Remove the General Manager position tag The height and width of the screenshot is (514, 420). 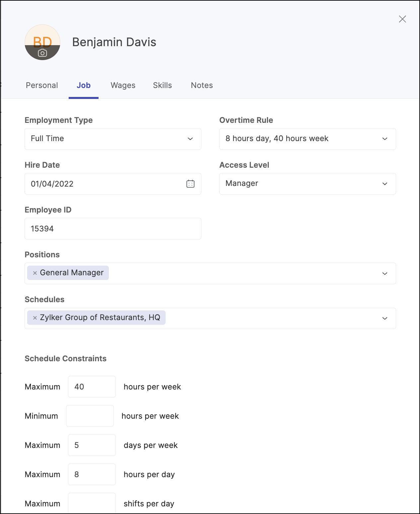pyautogui.click(x=35, y=273)
